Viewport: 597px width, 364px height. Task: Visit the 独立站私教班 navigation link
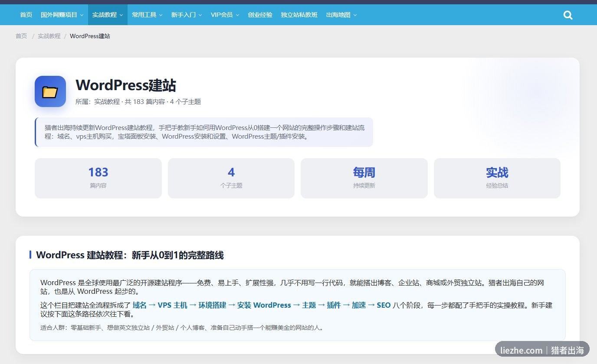[299, 15]
